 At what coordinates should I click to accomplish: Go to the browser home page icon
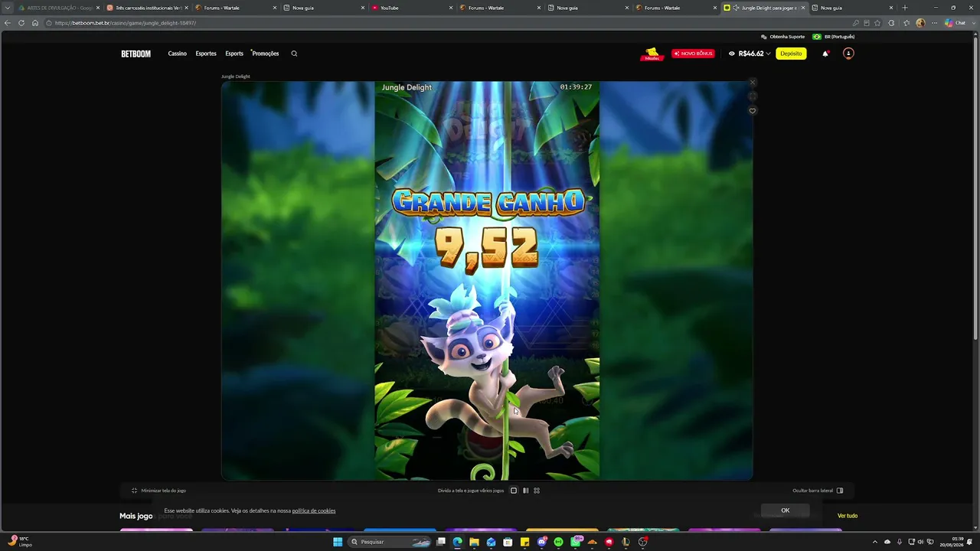tap(35, 23)
